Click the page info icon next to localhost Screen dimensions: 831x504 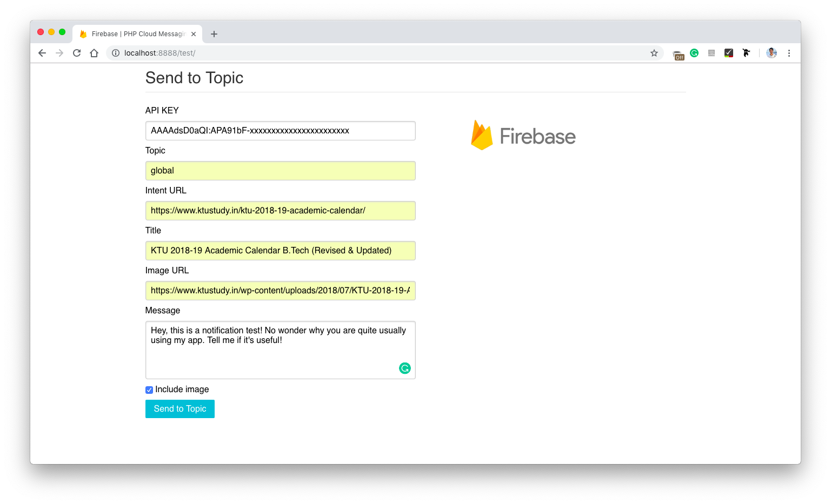coord(115,53)
